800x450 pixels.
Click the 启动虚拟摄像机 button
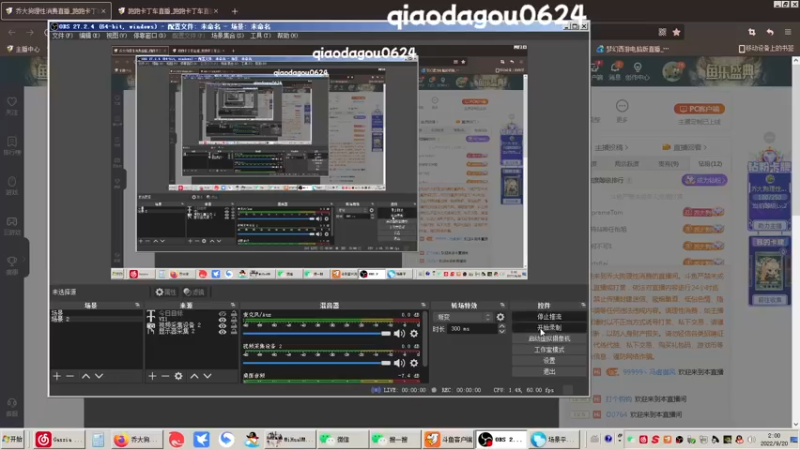pos(549,339)
